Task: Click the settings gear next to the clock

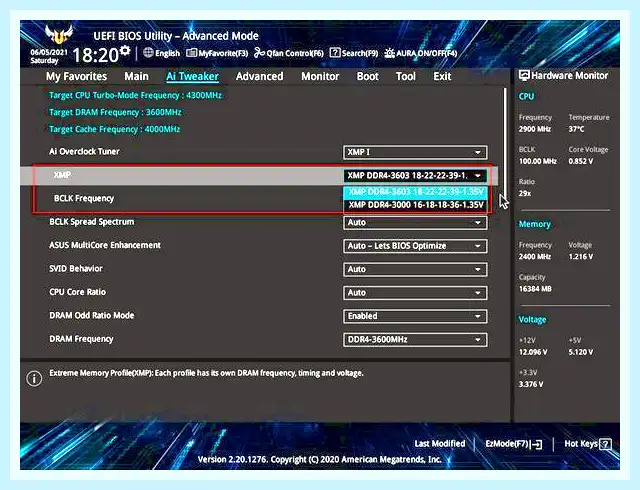Action: pyautogui.click(x=125, y=50)
